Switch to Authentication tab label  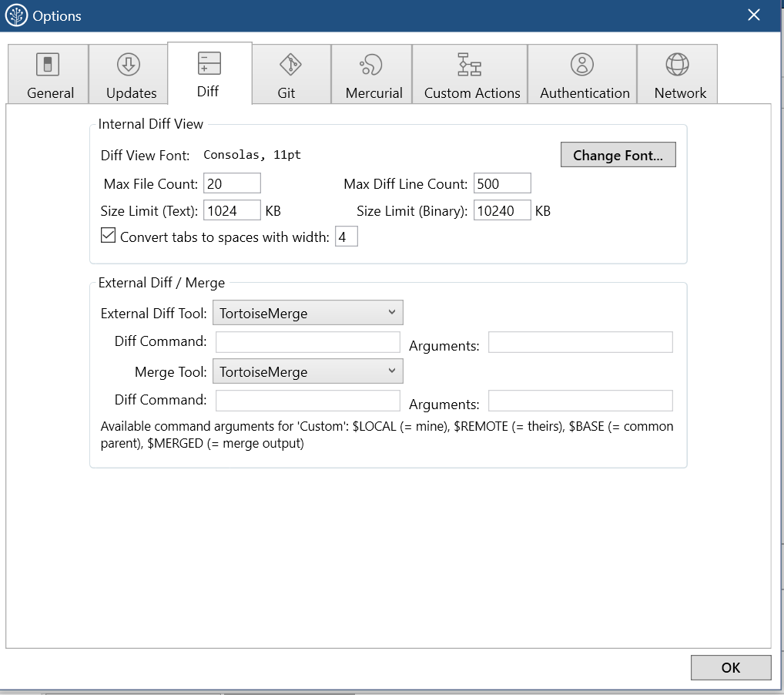tap(585, 93)
